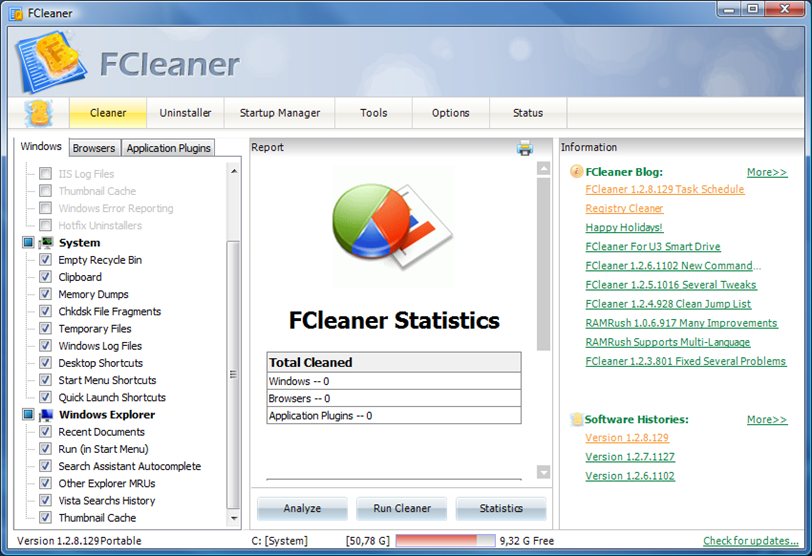
Task: Open the Version 1.2.7.1127 history link
Action: [630, 457]
